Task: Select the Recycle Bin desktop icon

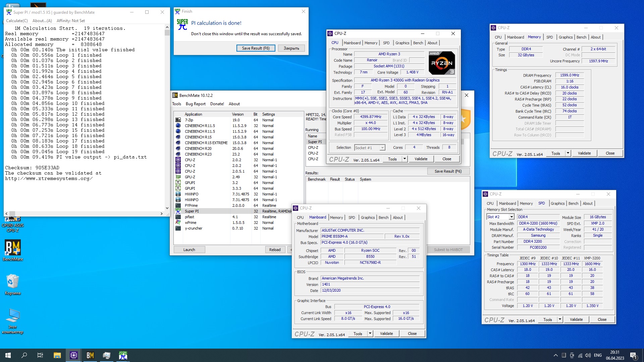Action: coord(13,284)
